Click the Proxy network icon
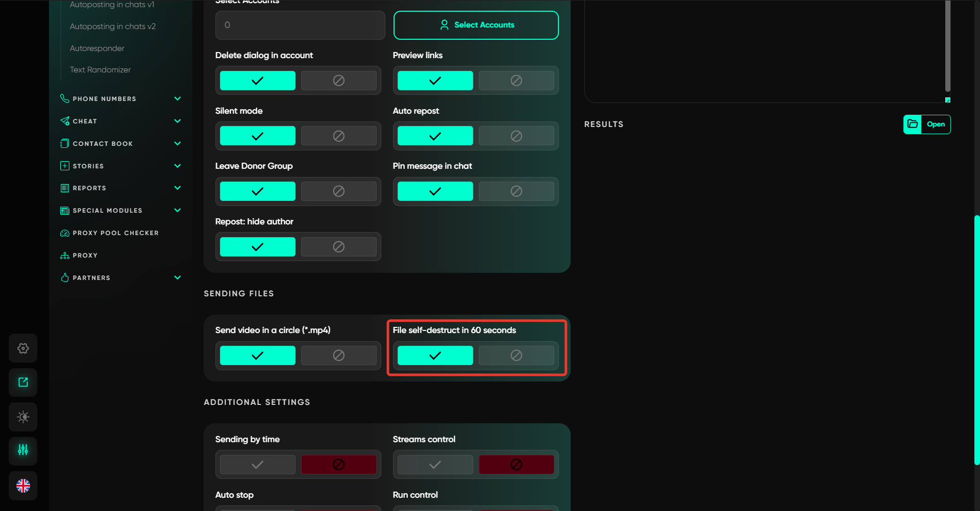 (x=65, y=256)
